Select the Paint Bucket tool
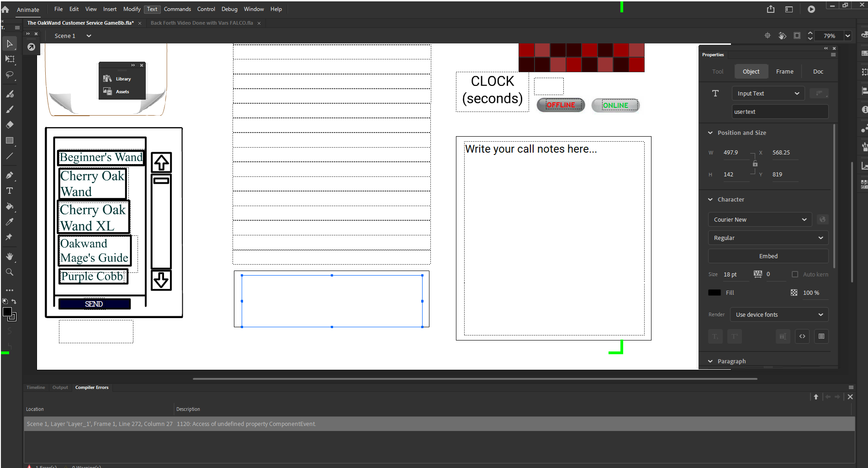This screenshot has height=468, width=868. click(x=9, y=207)
